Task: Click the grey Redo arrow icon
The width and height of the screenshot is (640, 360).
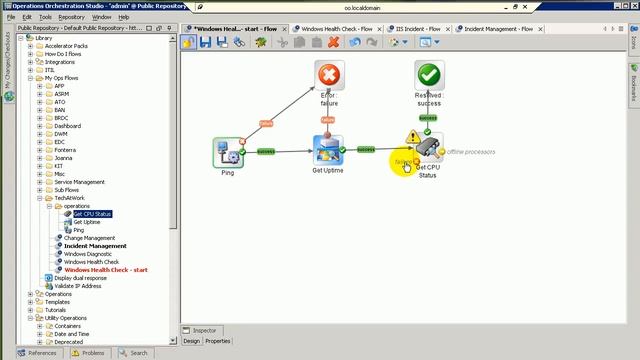Action: pos(371,42)
